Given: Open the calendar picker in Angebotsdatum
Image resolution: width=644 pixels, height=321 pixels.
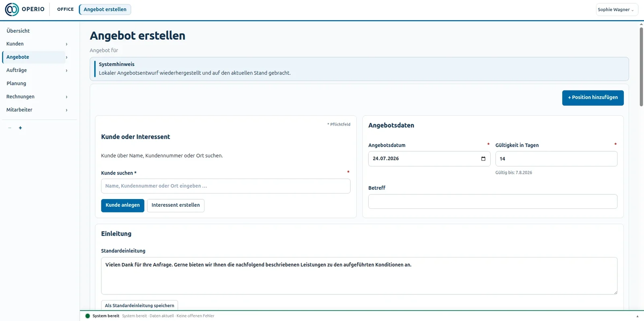Looking at the screenshot, I should pos(483,158).
